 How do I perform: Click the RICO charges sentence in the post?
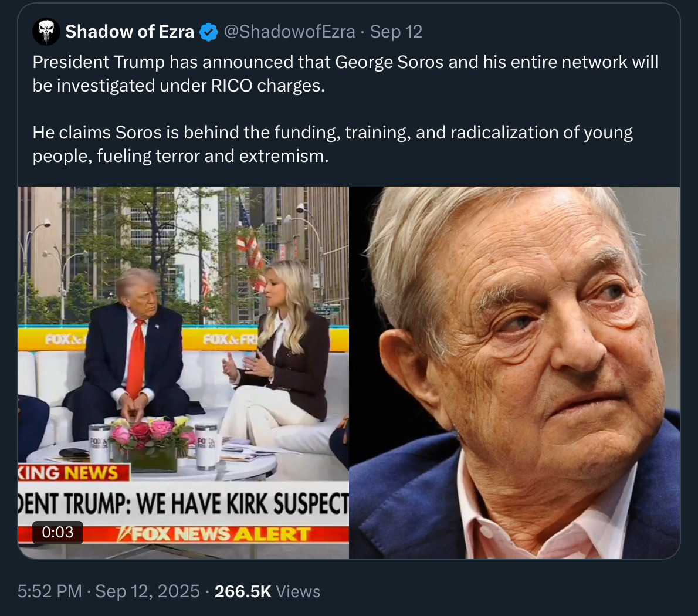(x=178, y=86)
